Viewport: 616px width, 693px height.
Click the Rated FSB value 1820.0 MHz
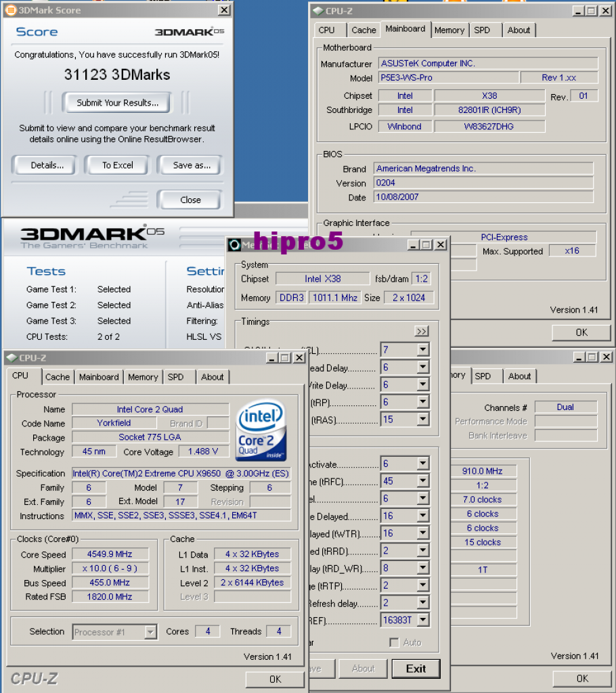click(110, 597)
